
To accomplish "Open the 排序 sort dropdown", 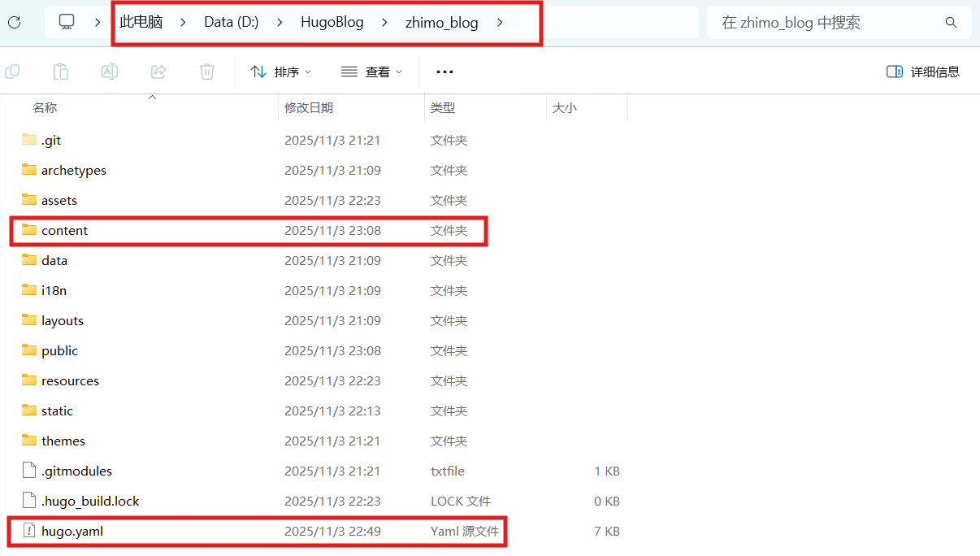I will pyautogui.click(x=281, y=72).
